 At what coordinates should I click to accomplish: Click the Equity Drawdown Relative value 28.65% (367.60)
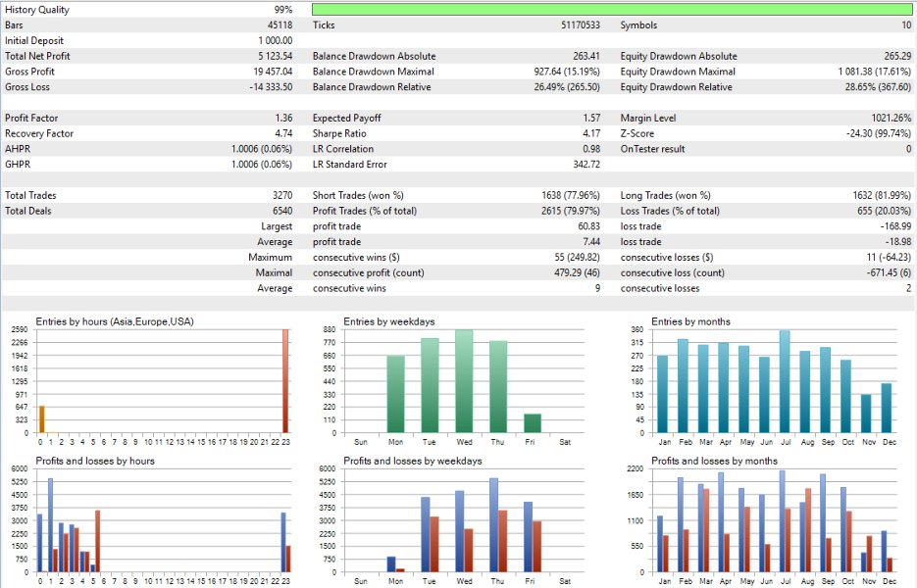878,87
